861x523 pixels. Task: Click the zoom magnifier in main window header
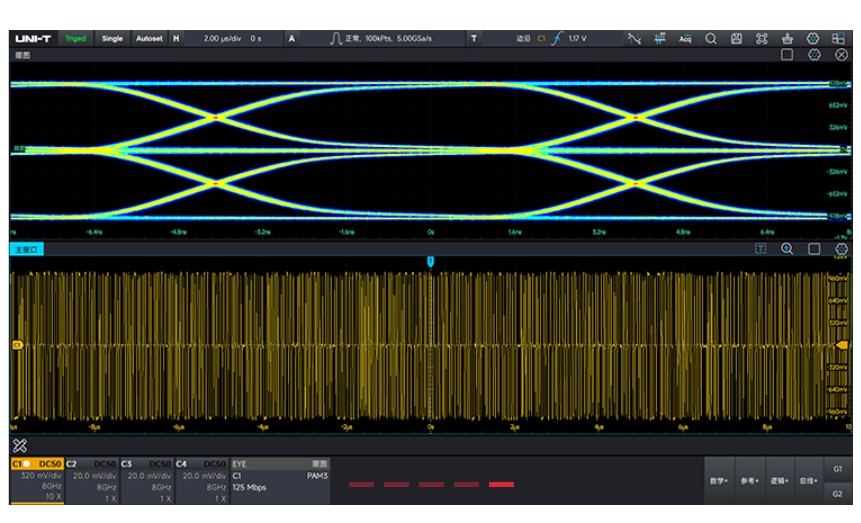click(787, 249)
